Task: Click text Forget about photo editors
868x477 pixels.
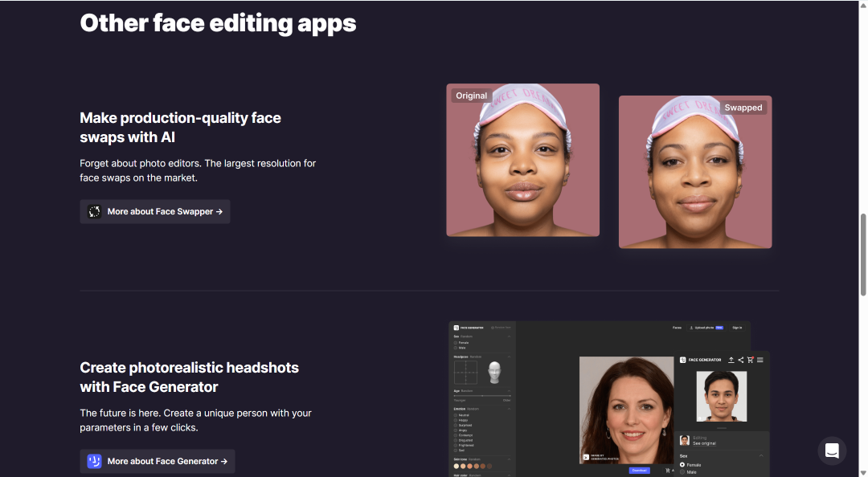Action: click(141, 163)
